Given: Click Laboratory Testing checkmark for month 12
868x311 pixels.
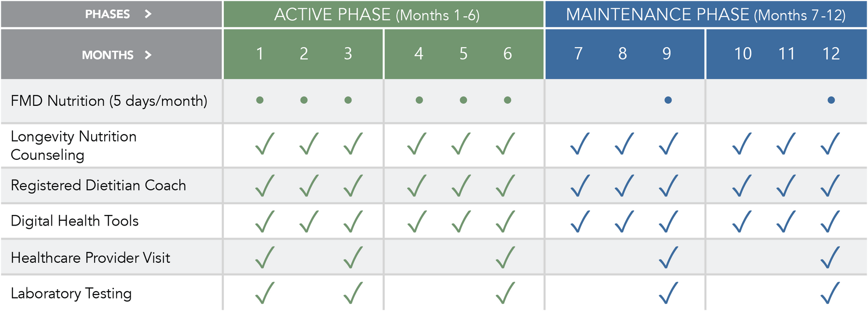Looking at the screenshot, I should tap(830, 293).
